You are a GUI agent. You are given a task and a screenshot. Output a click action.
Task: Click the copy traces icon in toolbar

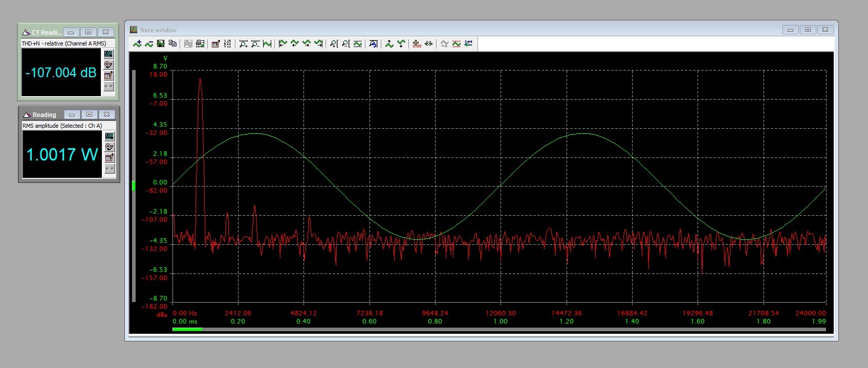point(172,44)
